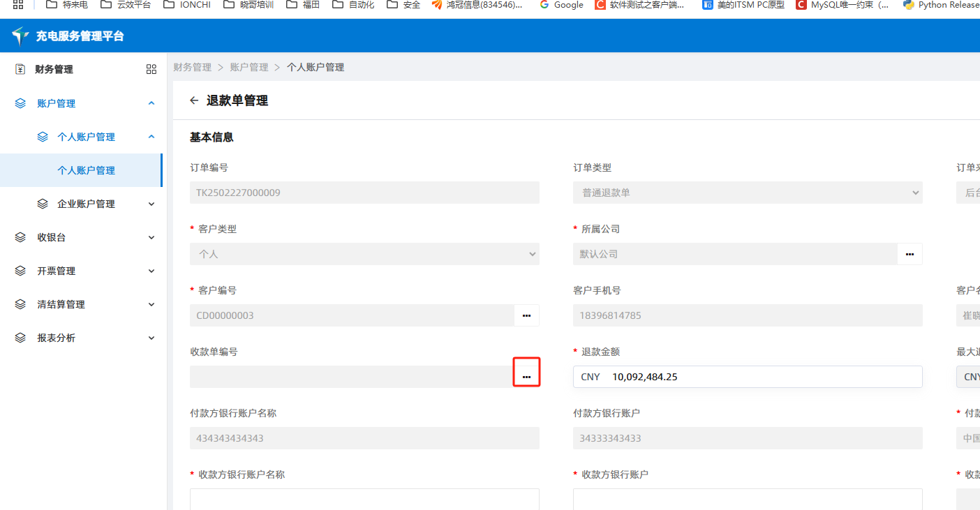Click 财务管理 breadcrumb link
Image resolution: width=980 pixels, height=510 pixels.
(x=192, y=67)
